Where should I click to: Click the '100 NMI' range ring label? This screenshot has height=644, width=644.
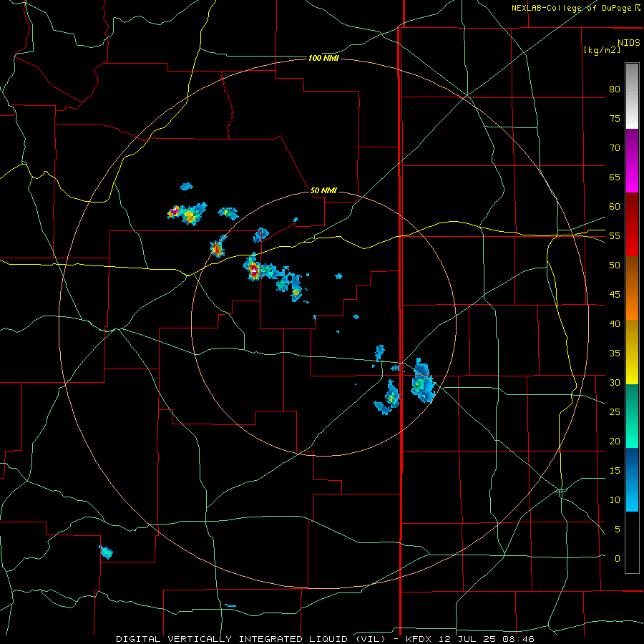click(323, 59)
